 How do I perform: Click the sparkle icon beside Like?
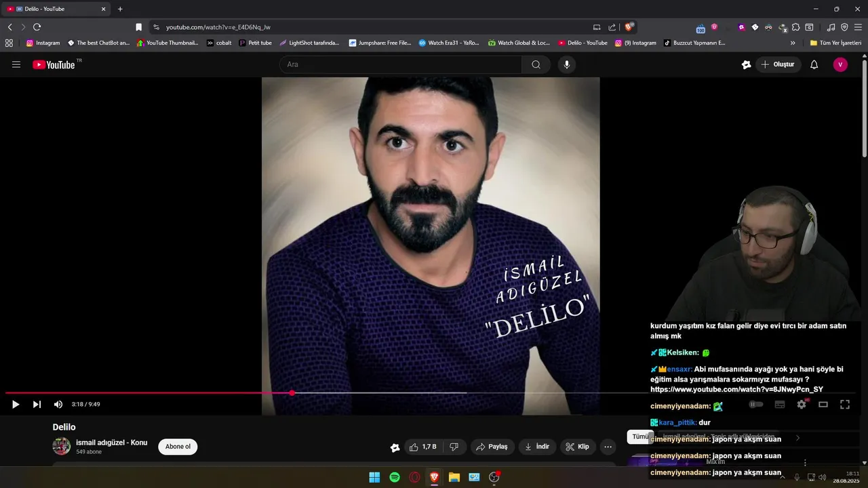tap(395, 447)
